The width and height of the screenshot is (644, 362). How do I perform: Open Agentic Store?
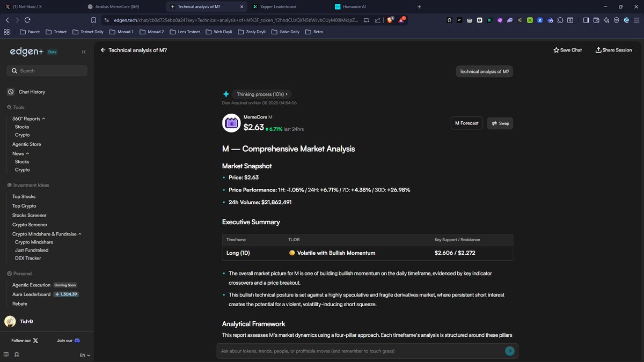coord(27,144)
